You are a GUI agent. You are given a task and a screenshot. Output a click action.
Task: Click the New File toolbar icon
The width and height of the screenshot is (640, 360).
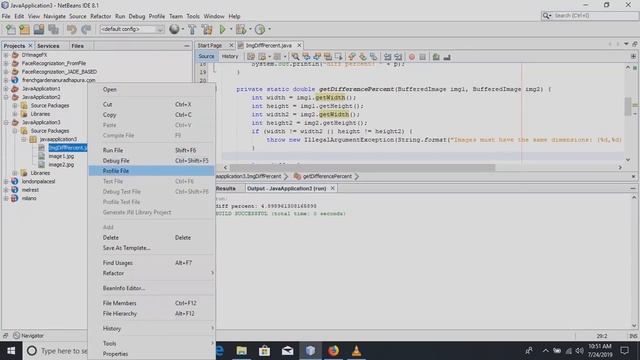tap(10, 29)
